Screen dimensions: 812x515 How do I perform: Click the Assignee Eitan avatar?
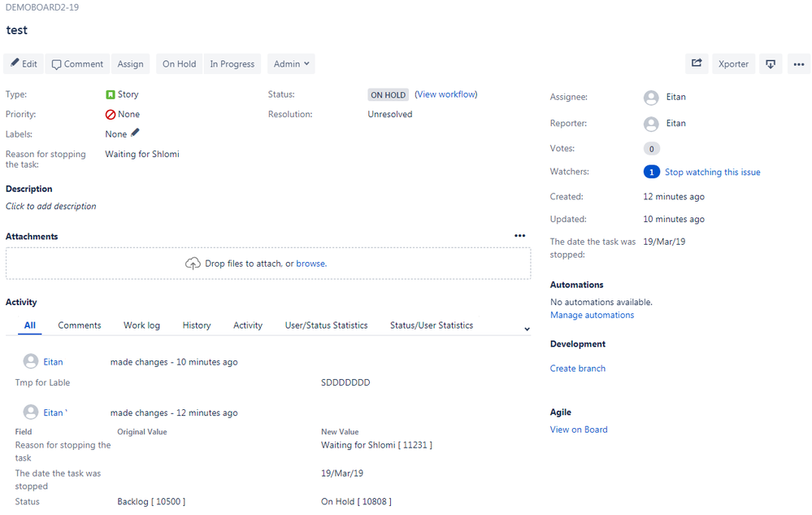point(651,98)
